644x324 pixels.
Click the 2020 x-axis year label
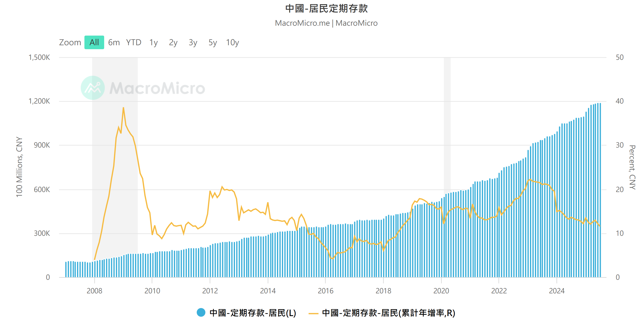pos(441,291)
